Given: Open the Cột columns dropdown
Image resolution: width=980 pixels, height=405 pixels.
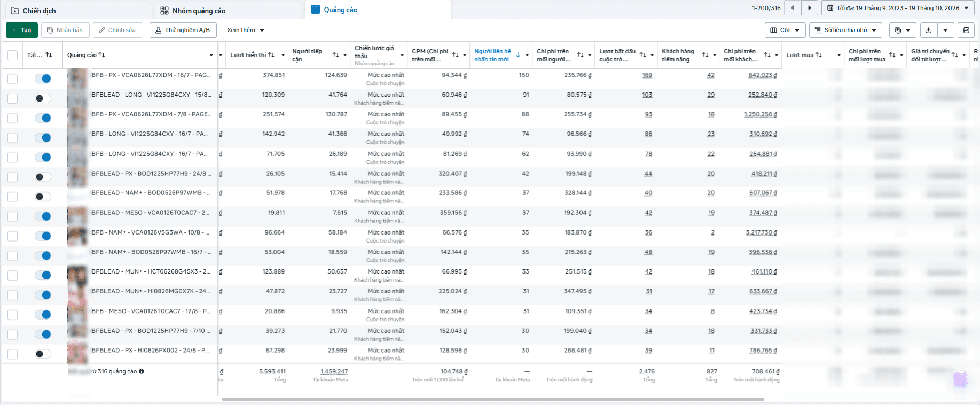Looking at the screenshot, I should coord(785,30).
